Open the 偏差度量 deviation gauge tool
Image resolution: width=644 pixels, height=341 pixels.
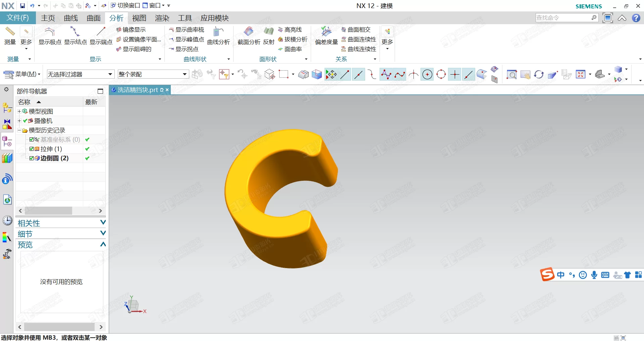click(326, 35)
